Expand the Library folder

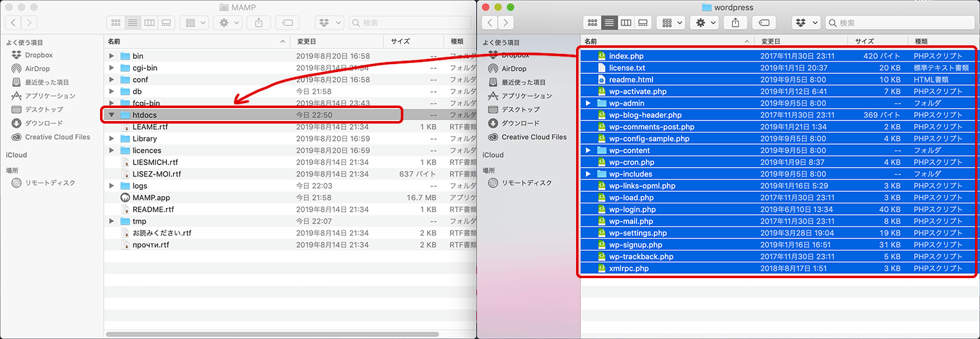(x=111, y=138)
